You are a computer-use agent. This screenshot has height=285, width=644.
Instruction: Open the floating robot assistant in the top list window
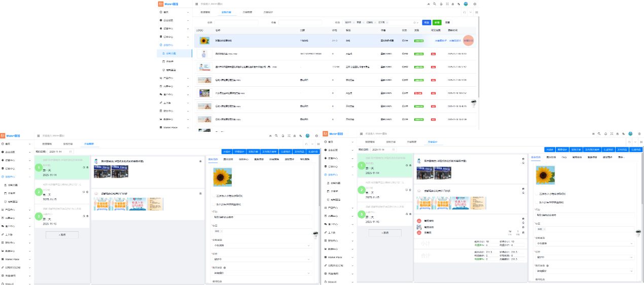[473, 102]
